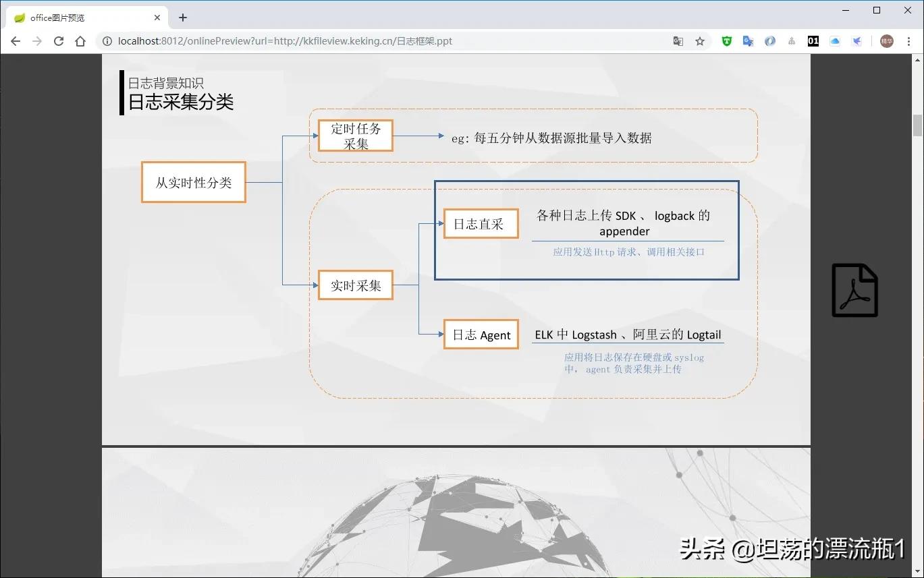Open the green shield extension icon
The height and width of the screenshot is (578, 924).
click(x=726, y=41)
